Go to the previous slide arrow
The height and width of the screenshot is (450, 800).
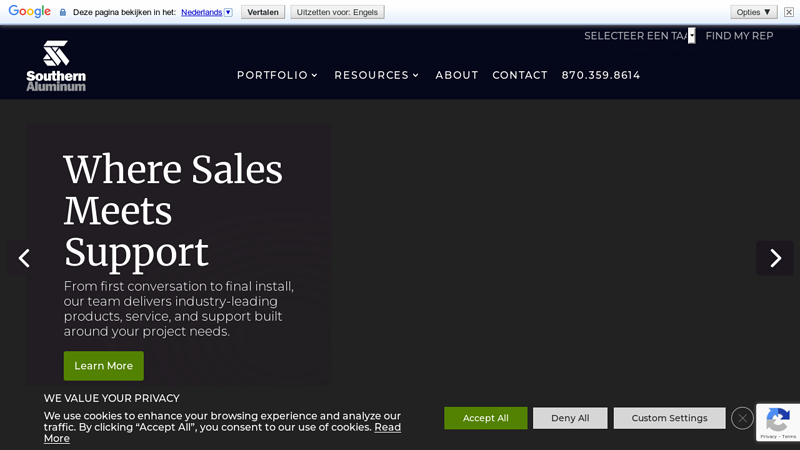pos(24,258)
